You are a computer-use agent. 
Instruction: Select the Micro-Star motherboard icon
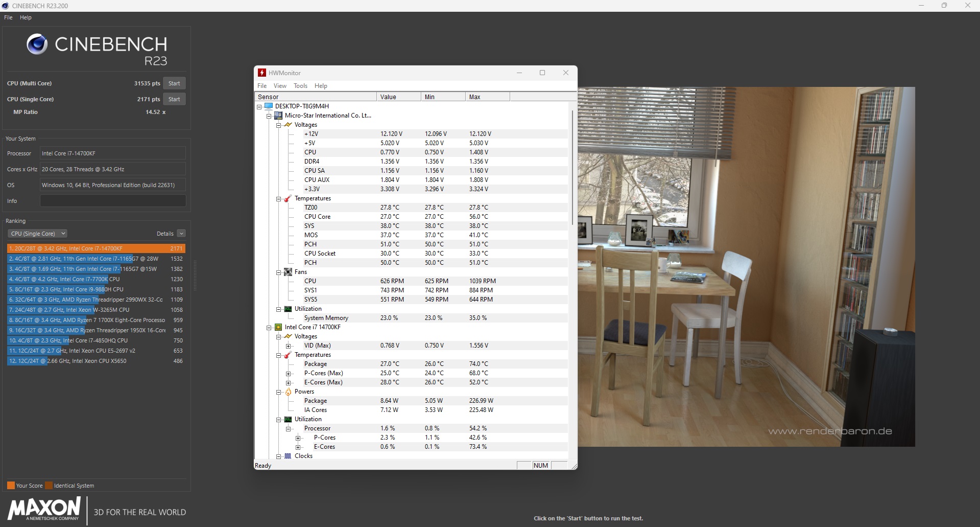[278, 116]
